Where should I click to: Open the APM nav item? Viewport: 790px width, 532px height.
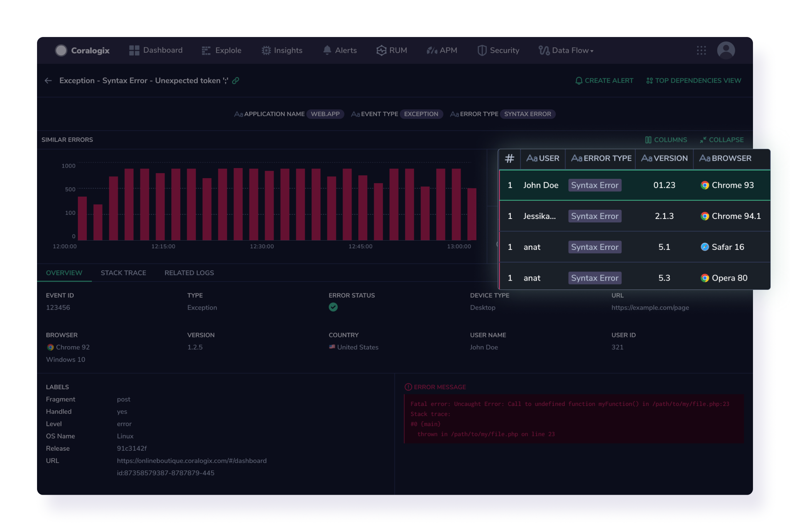pyautogui.click(x=442, y=51)
